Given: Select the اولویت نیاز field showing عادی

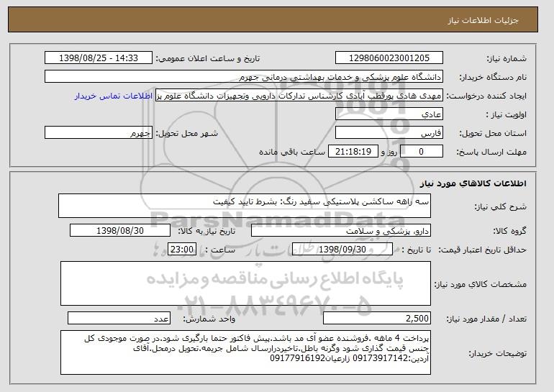Looking at the screenshot, I should click(x=389, y=114).
